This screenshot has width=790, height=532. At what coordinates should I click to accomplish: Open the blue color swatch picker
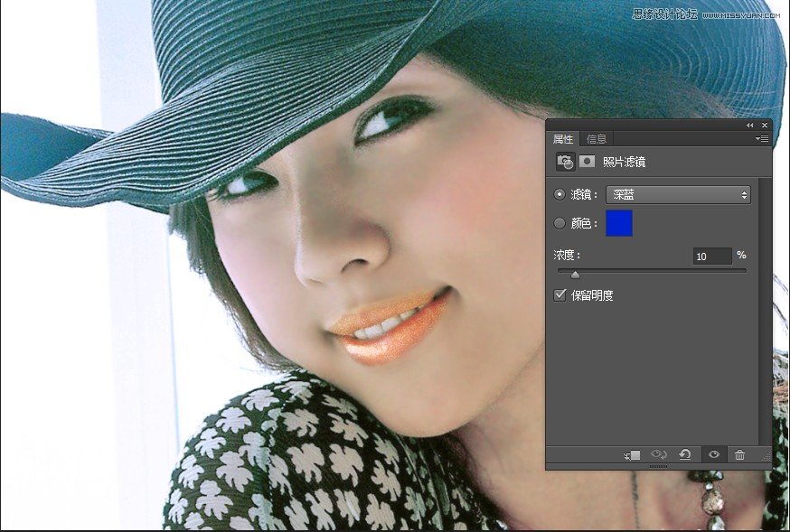[x=618, y=223]
